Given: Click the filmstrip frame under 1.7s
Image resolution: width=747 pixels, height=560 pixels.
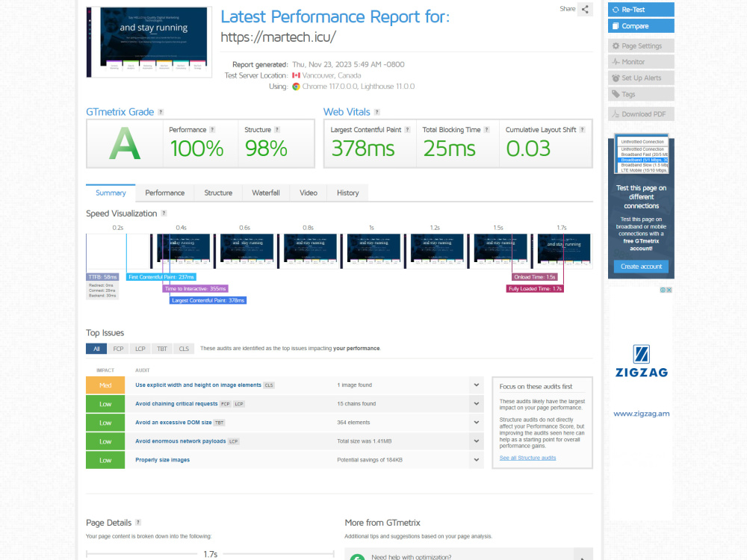Looking at the screenshot, I should pos(562,251).
